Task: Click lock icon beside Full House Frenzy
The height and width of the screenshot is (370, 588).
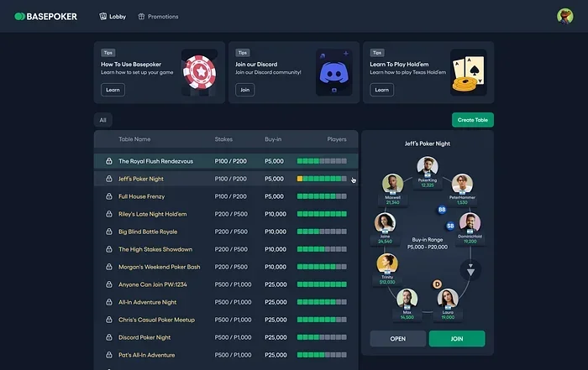Action: [108, 196]
